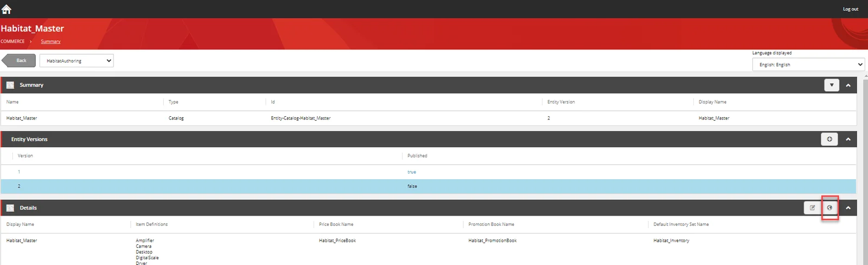Screen dimensions: 868x265
Task: Click the Default Inventory Set Name header
Action: (681, 224)
